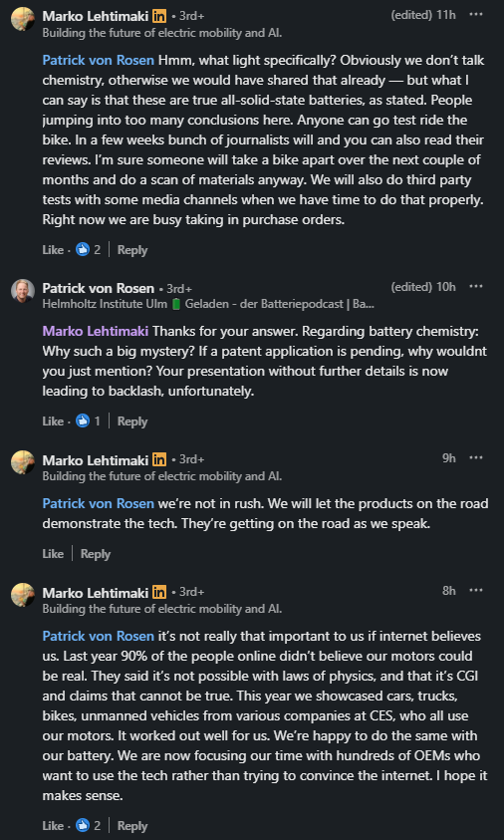The image size is (504, 840).
Task: Reply to the first Marko Lehtimaki comment
Action: pyautogui.click(x=132, y=250)
